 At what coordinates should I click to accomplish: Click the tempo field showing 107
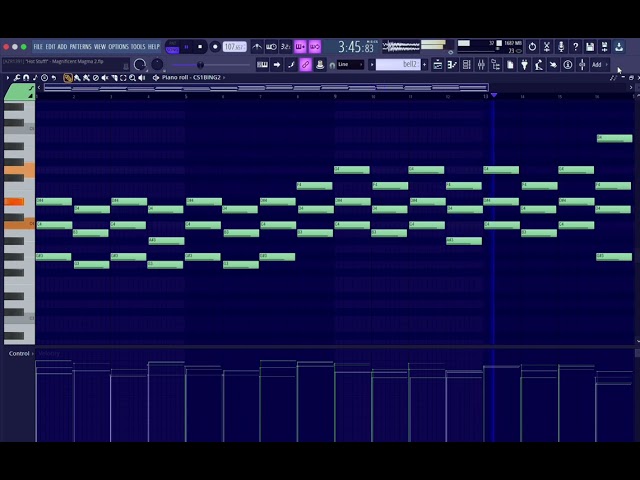(x=235, y=47)
